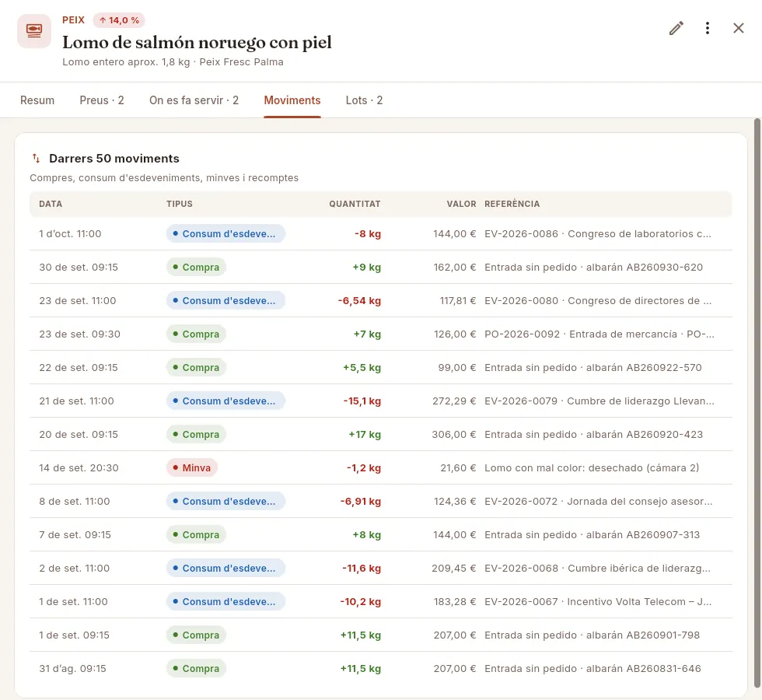Select the Moviments tab
Image resolution: width=762 pixels, height=700 pixels.
292,100
